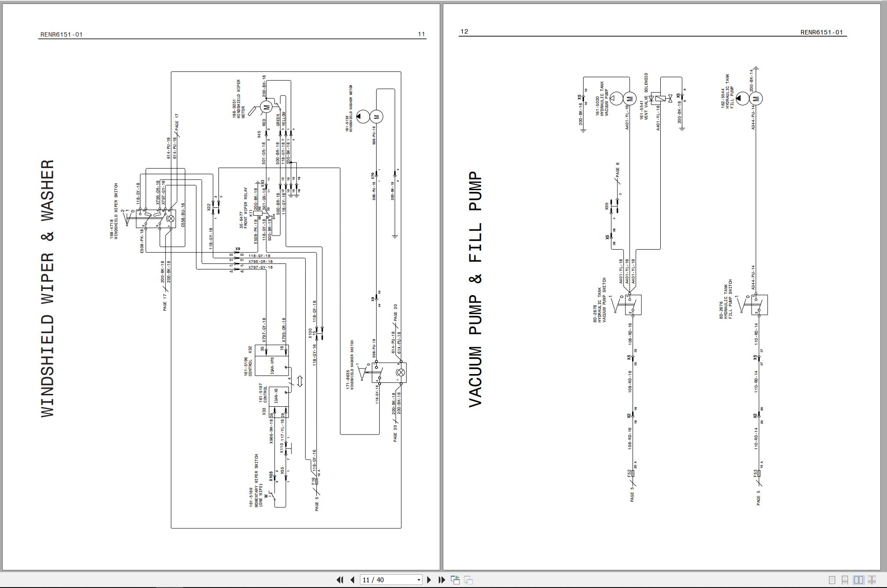
Task: Click the RENR6151-01 header on page 11
Action: point(61,34)
